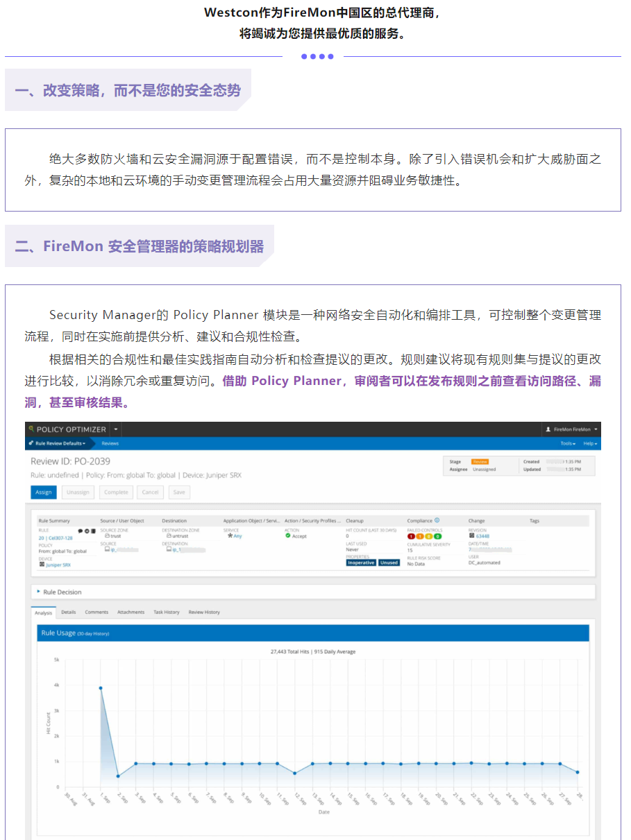Open the Help menu

click(x=589, y=443)
